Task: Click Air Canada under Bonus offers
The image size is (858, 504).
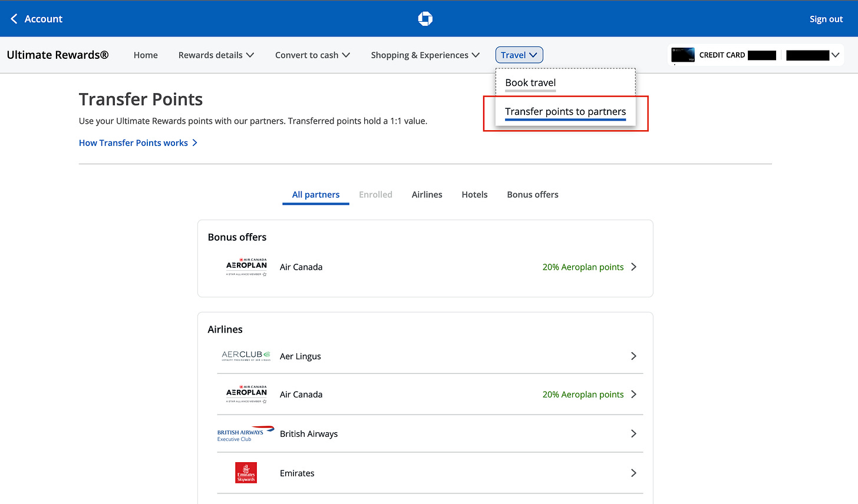Action: 301,267
